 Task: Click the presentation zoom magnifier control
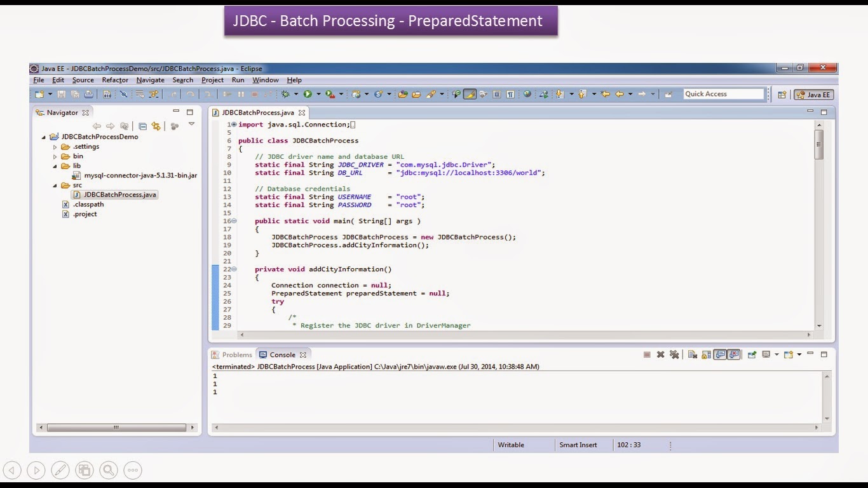point(109,470)
